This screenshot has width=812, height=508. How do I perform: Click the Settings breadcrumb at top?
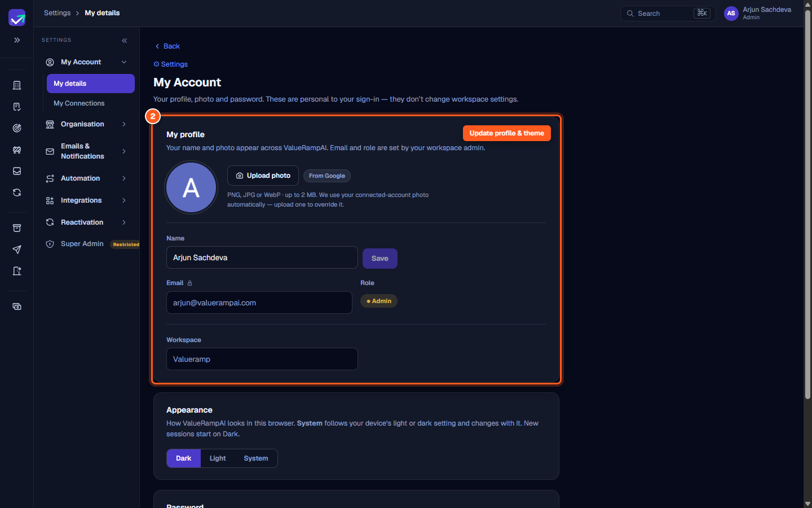(x=58, y=13)
